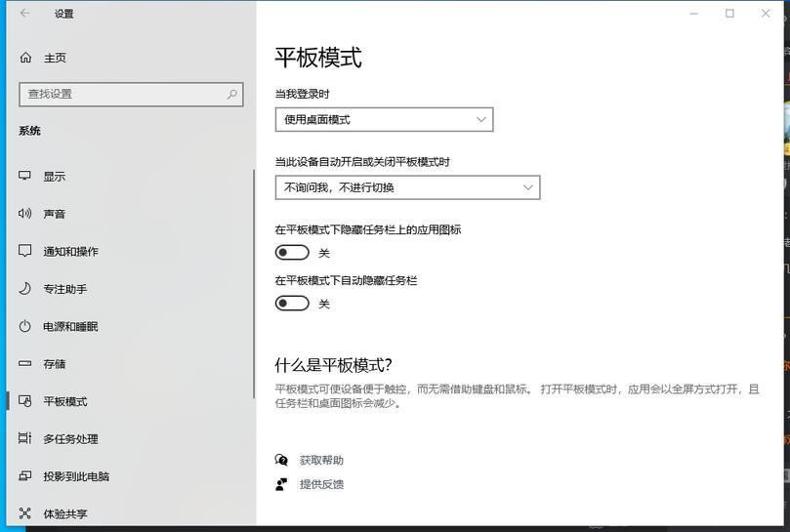This screenshot has height=532, width=790.
Task: Go back with the arrow button
Action: 24,14
